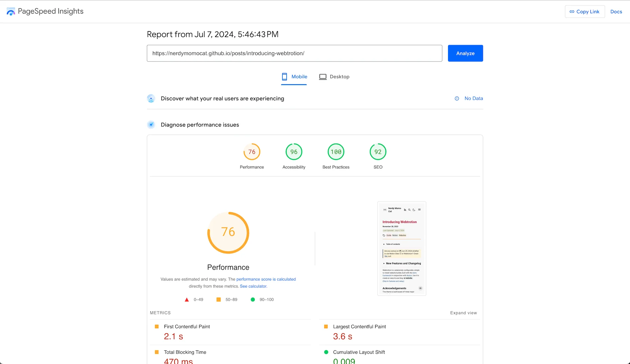Switch to the Mobile tab
Screen dimensions: 630x364
[x=294, y=77]
